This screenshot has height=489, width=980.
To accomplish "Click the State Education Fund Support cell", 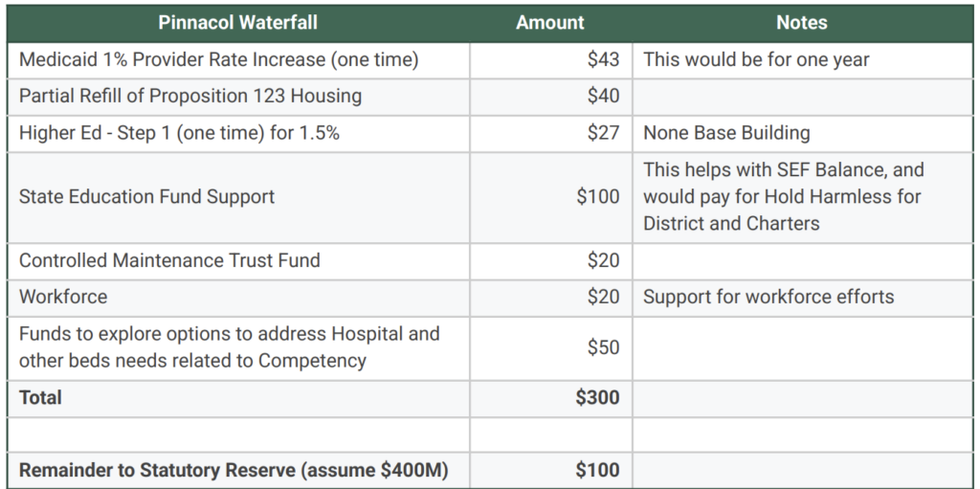I will pyautogui.click(x=146, y=197).
